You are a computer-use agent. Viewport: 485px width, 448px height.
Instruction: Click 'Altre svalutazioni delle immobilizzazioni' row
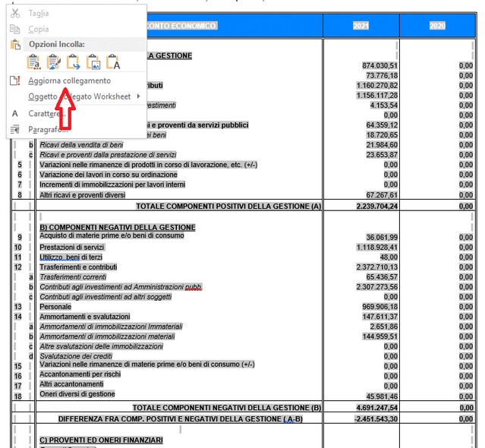[101, 346]
